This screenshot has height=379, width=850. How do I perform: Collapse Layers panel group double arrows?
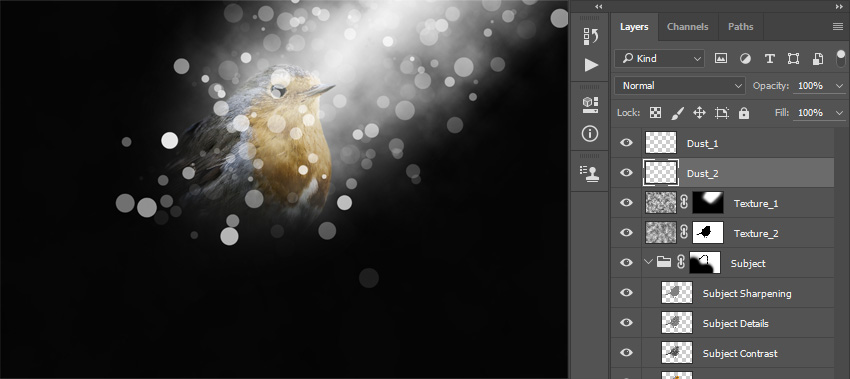coord(839,7)
